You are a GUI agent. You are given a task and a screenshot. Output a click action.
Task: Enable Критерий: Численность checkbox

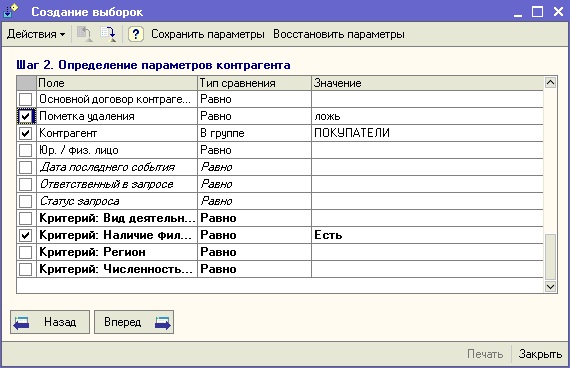[x=25, y=269]
